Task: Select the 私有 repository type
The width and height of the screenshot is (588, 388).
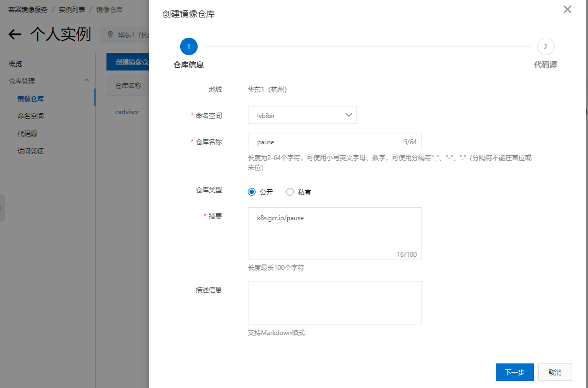Action: click(x=290, y=192)
